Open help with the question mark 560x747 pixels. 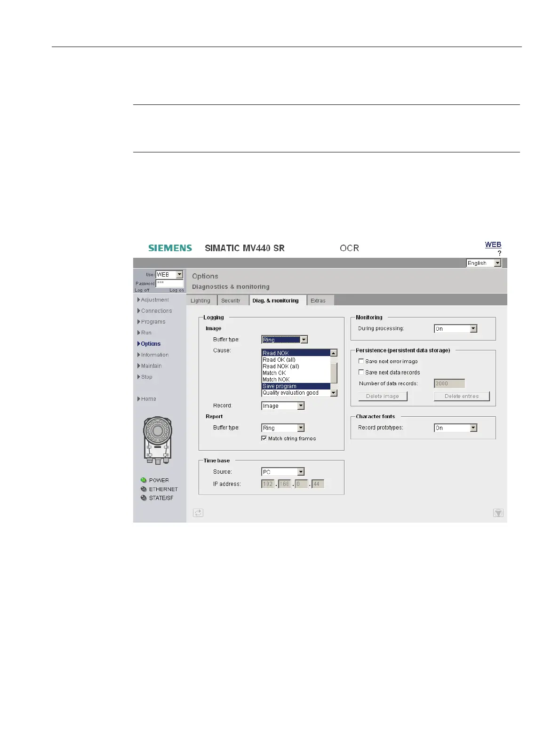coord(499,253)
